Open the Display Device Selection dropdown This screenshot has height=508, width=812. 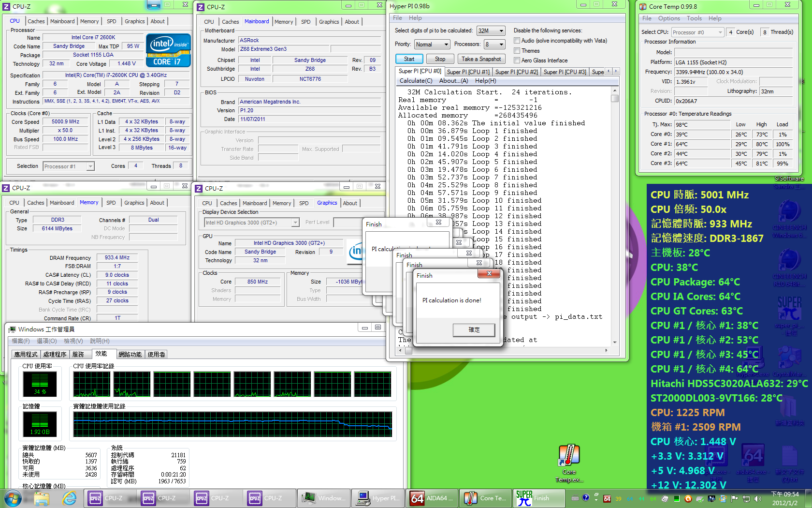point(251,223)
